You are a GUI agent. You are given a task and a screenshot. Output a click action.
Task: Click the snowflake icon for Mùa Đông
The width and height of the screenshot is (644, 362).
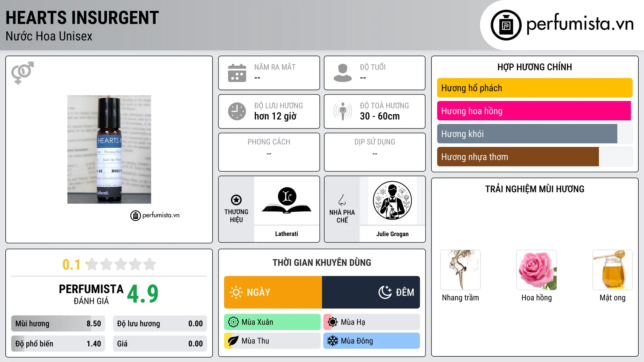coord(333,341)
